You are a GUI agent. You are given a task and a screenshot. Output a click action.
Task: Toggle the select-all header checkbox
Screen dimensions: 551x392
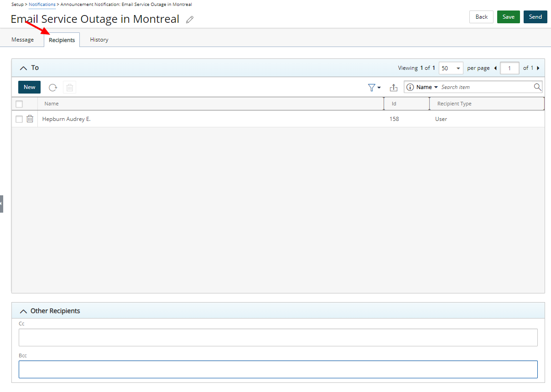[x=19, y=104]
